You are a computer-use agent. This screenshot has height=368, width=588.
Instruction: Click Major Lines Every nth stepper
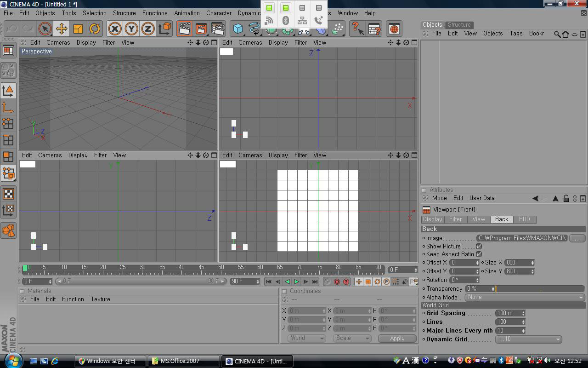[x=523, y=330]
